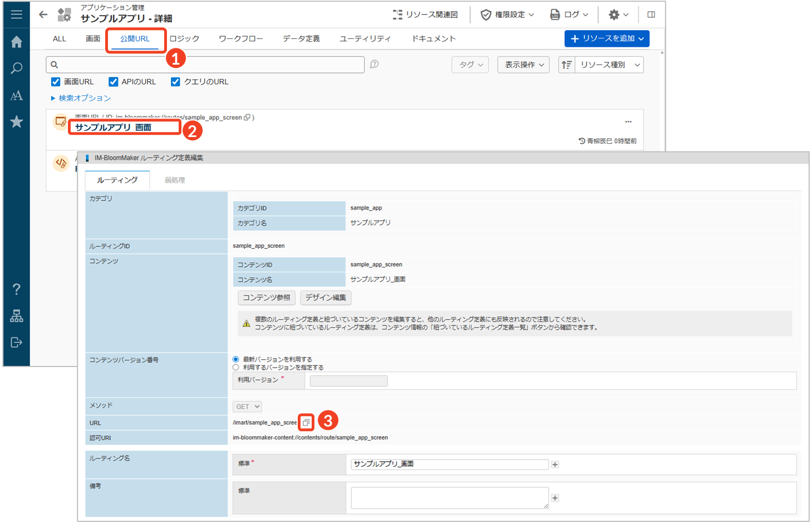Click the ルーティング名 標準 text field

pyautogui.click(x=450, y=464)
